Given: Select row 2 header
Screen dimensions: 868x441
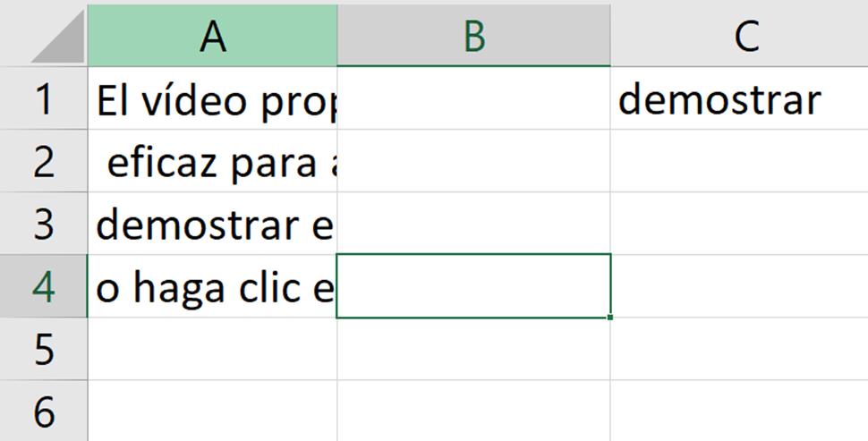Looking at the screenshot, I should click(x=44, y=162).
